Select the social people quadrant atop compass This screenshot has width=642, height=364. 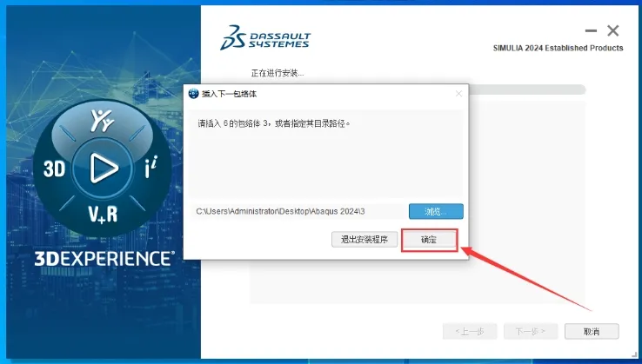tap(102, 121)
